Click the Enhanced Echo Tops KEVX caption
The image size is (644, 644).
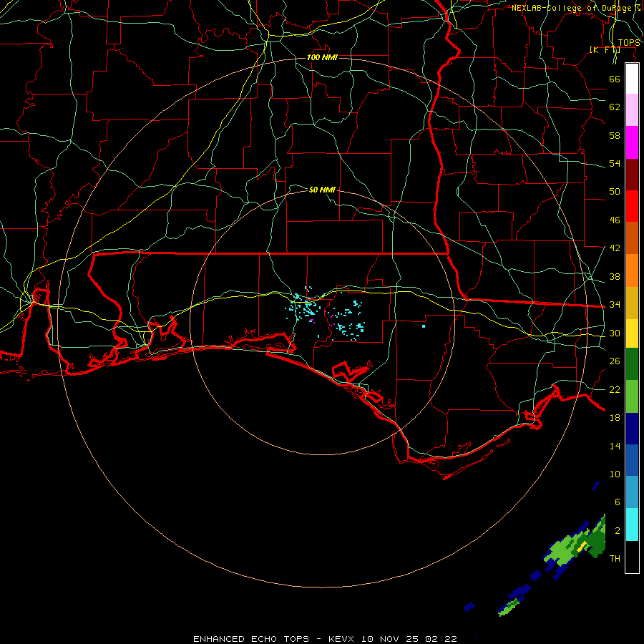pyautogui.click(x=325, y=639)
